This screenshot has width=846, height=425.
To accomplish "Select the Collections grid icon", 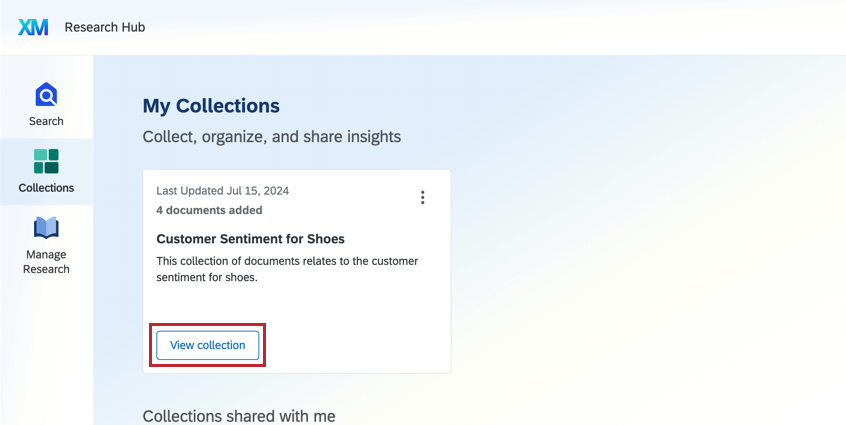I will coord(46,161).
